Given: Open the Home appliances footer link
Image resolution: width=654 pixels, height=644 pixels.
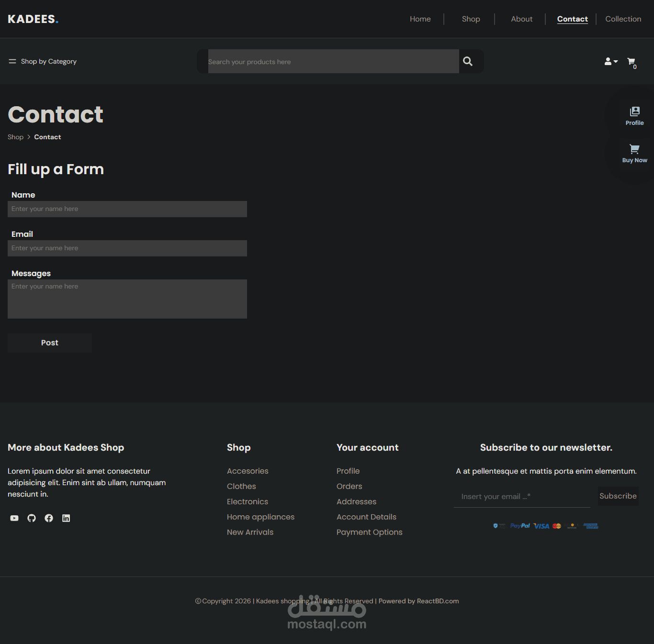Looking at the screenshot, I should tap(260, 517).
